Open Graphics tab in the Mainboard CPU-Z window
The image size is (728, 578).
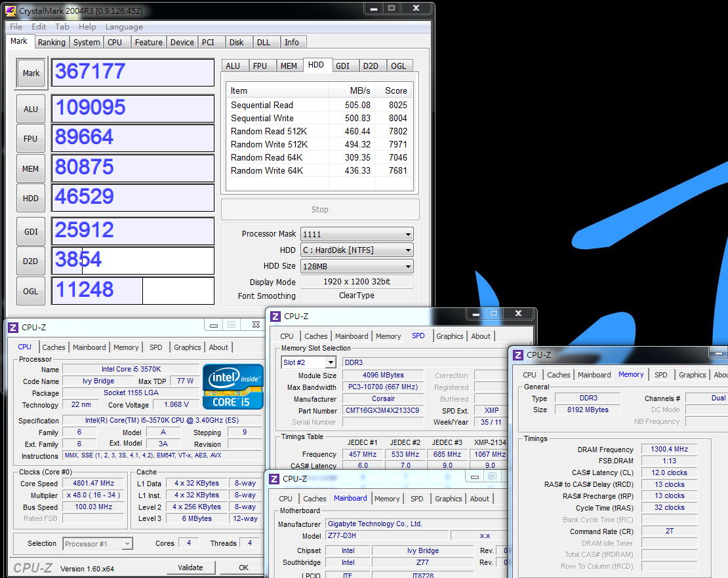coord(449,498)
